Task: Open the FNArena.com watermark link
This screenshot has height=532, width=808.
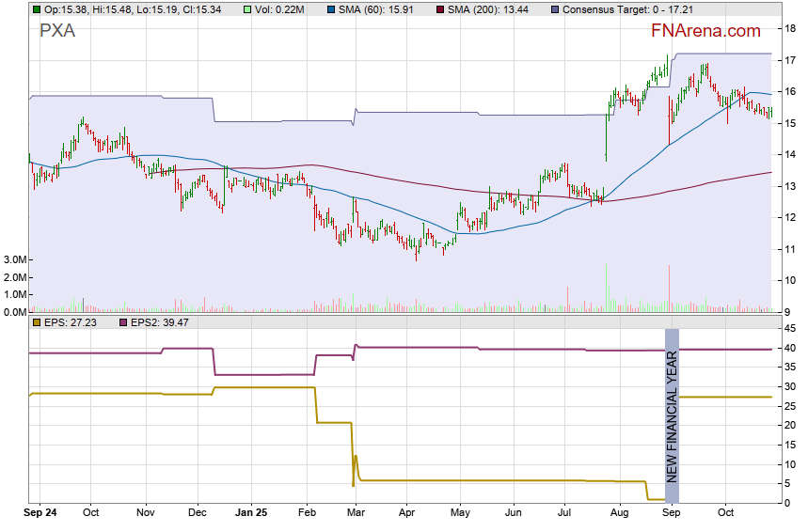Action: pyautogui.click(x=705, y=31)
